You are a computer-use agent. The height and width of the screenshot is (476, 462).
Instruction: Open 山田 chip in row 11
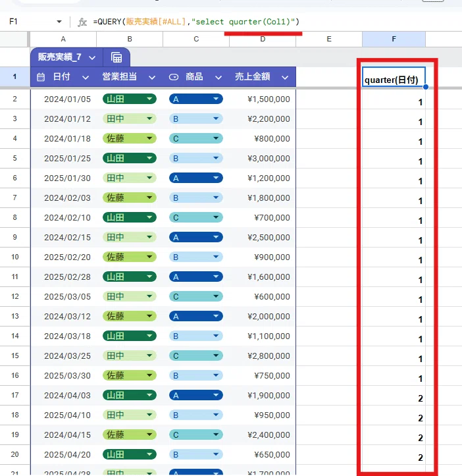point(129,277)
